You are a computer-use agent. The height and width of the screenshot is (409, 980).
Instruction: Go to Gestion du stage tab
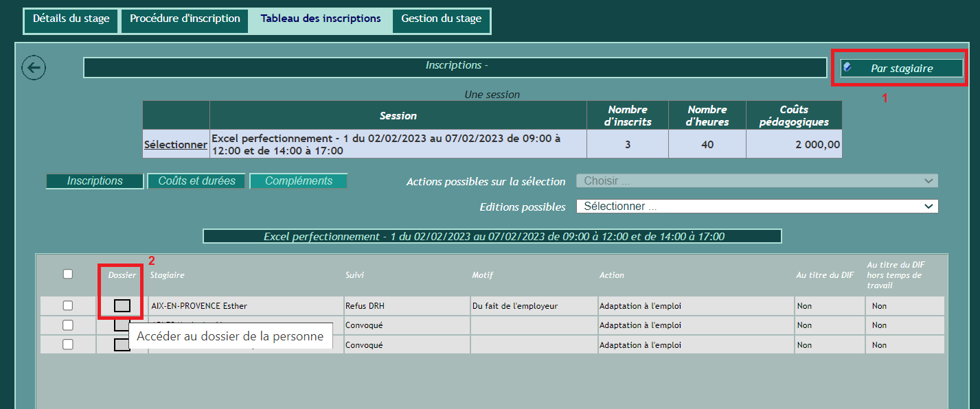pyautogui.click(x=441, y=19)
